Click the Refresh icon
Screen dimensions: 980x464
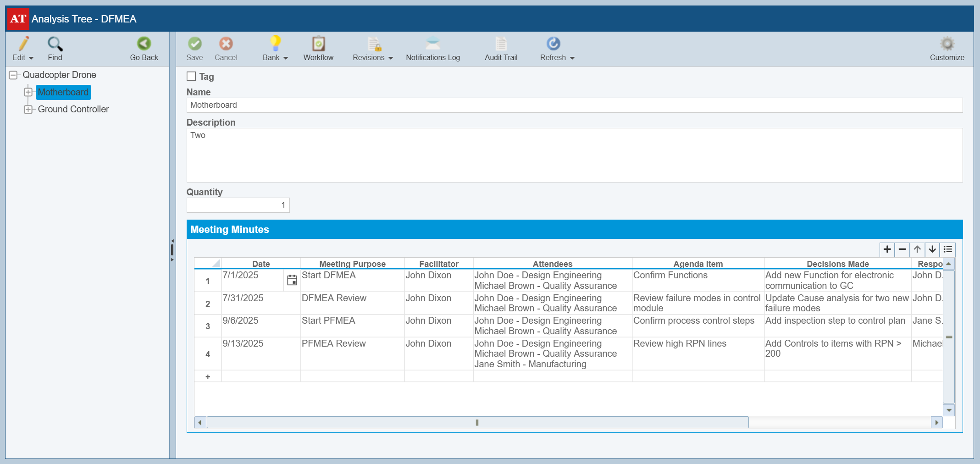[x=554, y=44]
